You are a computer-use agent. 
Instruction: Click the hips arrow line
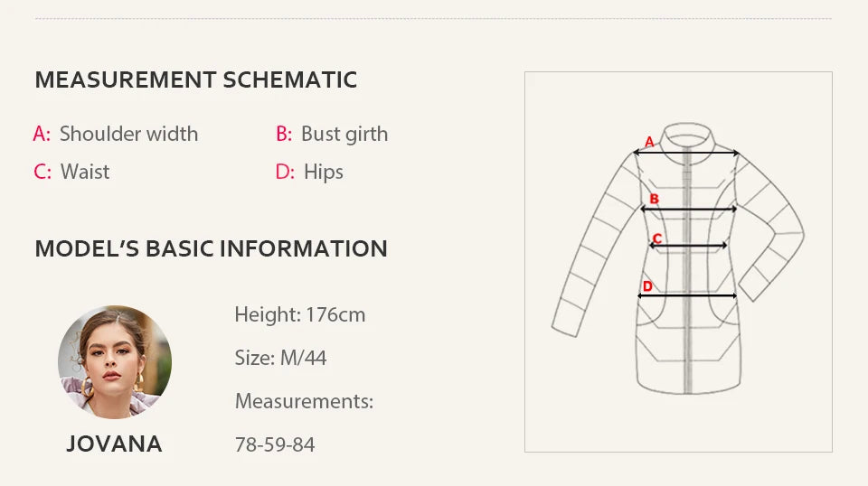pos(689,295)
